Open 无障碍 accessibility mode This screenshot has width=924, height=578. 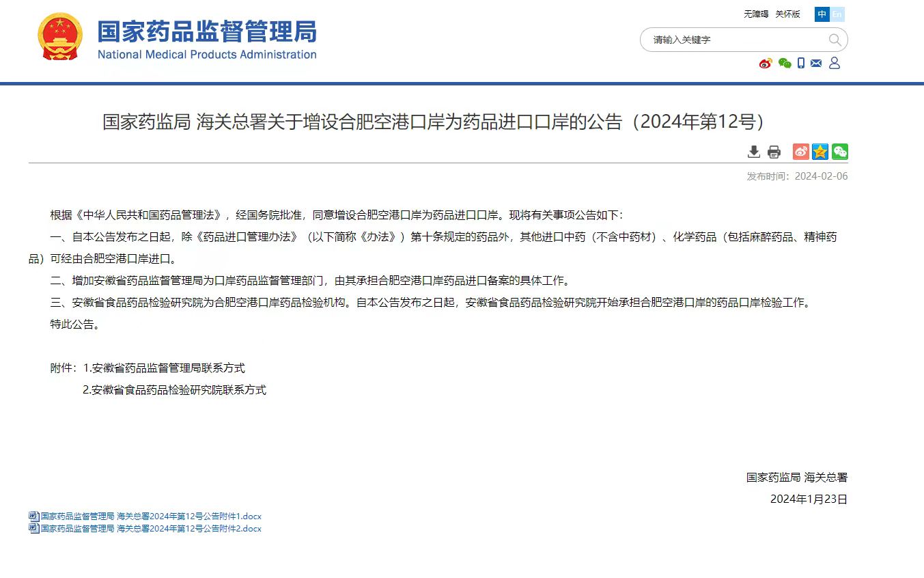(756, 14)
